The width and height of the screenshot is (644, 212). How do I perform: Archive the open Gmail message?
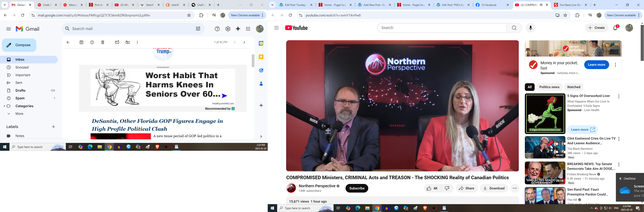click(x=81, y=42)
